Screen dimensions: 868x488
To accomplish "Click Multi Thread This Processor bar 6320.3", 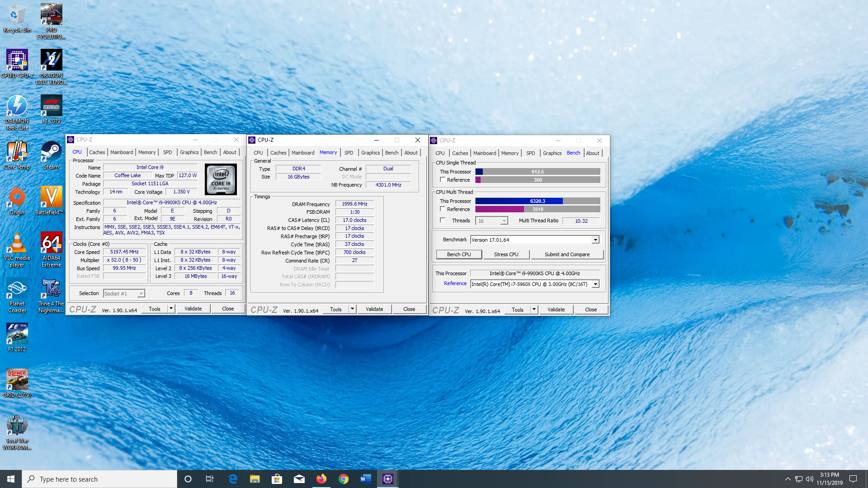I will pos(538,201).
